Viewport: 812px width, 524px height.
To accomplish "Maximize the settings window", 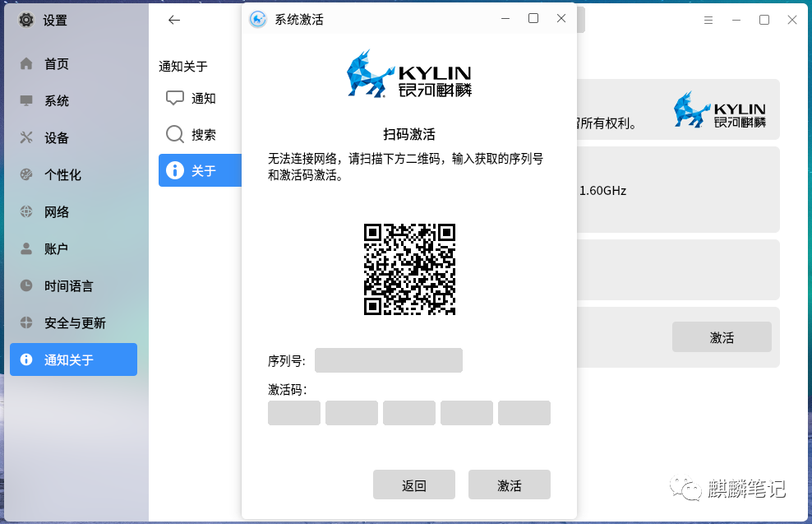I will pyautogui.click(x=764, y=20).
